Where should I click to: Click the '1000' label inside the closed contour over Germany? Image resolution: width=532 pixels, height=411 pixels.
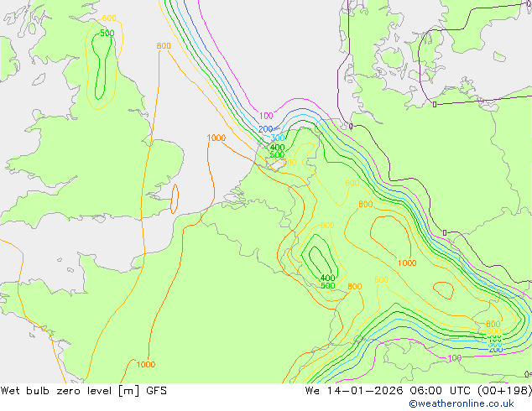(x=407, y=263)
